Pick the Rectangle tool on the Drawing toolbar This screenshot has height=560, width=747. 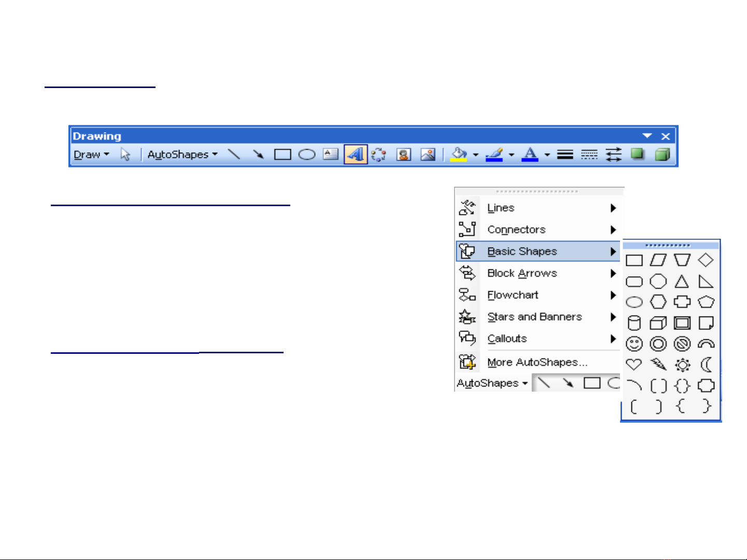point(283,154)
